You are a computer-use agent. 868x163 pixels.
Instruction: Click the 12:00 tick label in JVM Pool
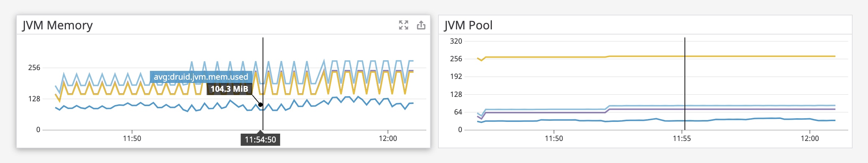809,138
